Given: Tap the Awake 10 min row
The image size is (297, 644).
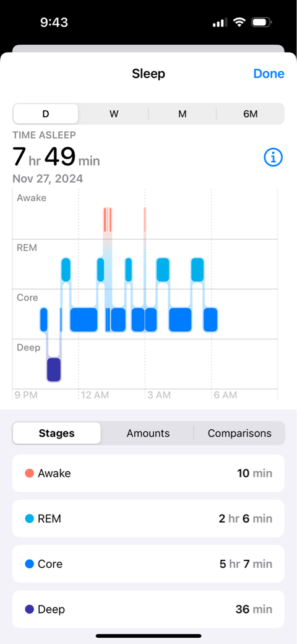Looking at the screenshot, I should (148, 473).
